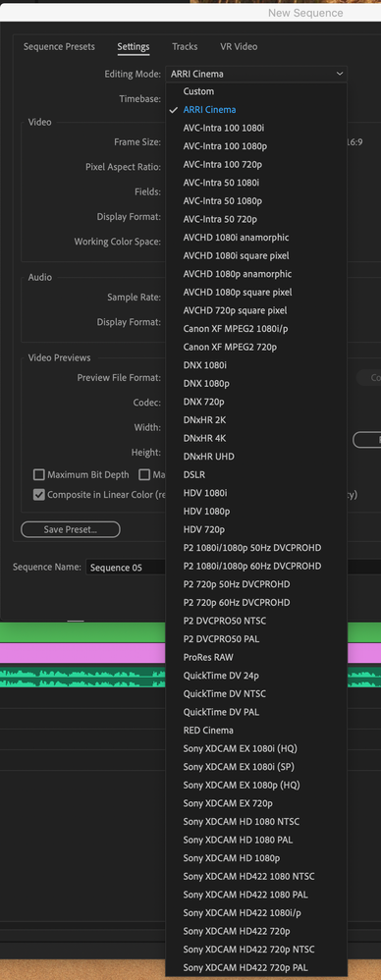Select Sony XDCAM HD422 720p
The width and height of the screenshot is (381, 980).
click(256, 931)
